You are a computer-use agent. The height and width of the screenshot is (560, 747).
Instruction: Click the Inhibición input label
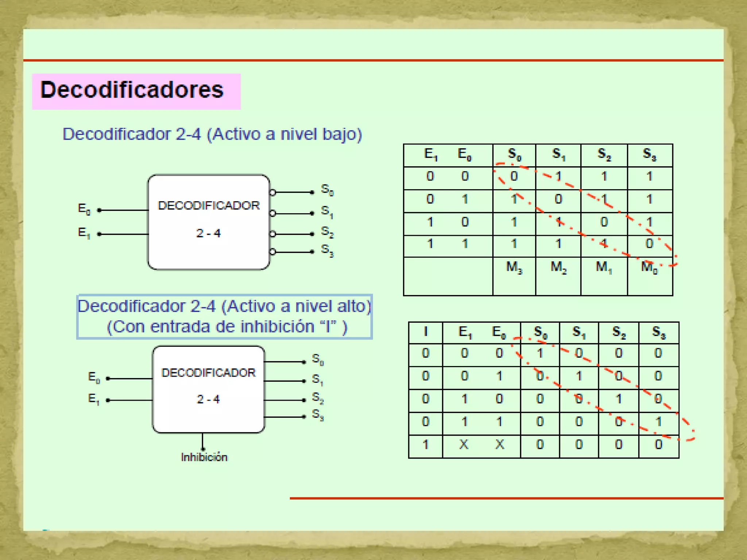click(x=204, y=457)
